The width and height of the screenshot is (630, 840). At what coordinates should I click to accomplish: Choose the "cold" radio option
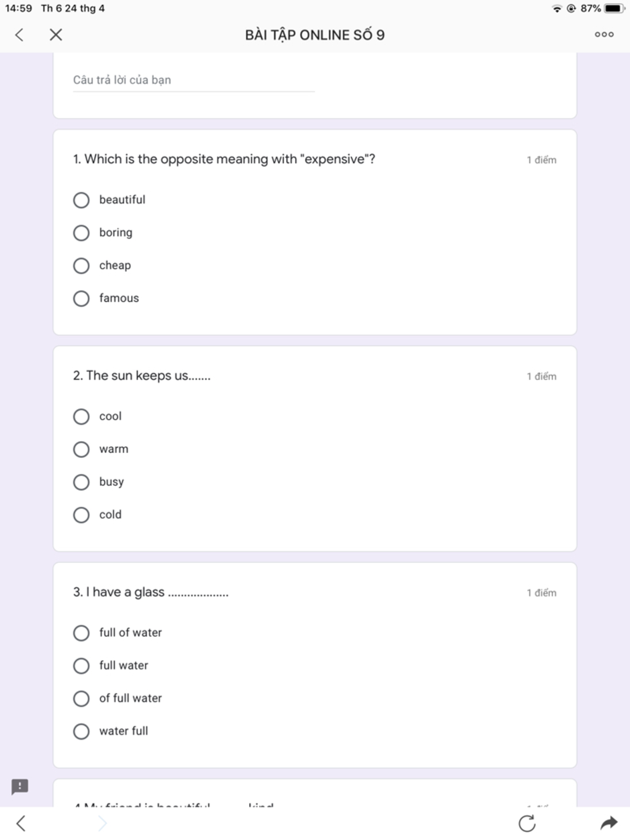(x=81, y=515)
